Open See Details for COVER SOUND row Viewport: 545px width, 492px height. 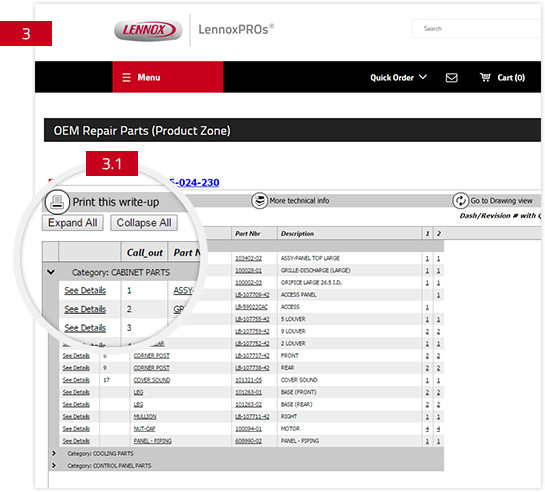[x=76, y=380]
